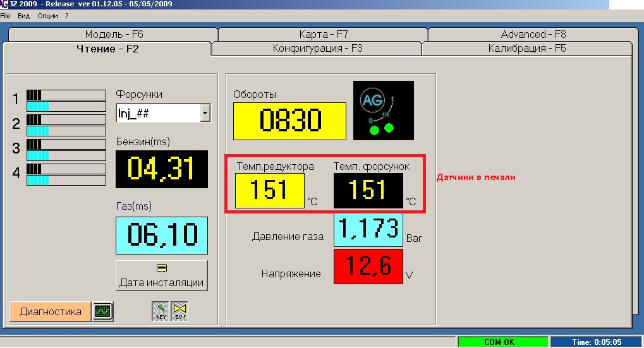Click injector 1 level bar
This screenshot has height=348, width=644.
pyautogui.click(x=66, y=100)
